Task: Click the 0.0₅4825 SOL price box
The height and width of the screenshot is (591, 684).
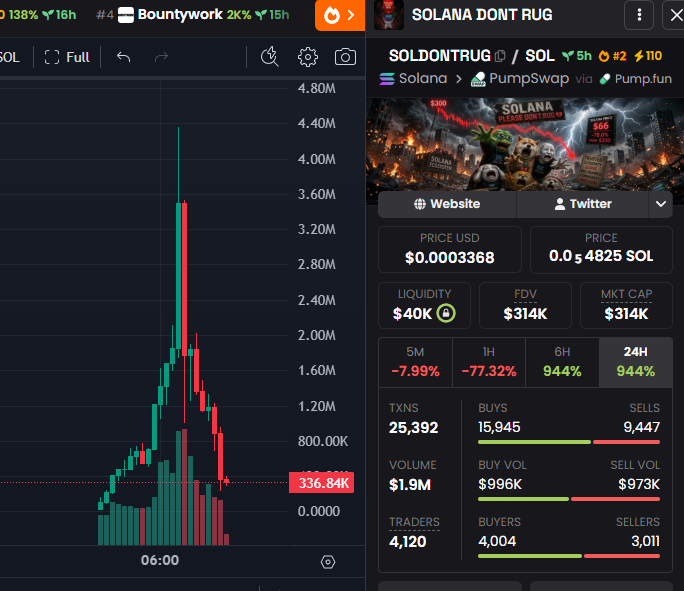Action: pos(601,249)
